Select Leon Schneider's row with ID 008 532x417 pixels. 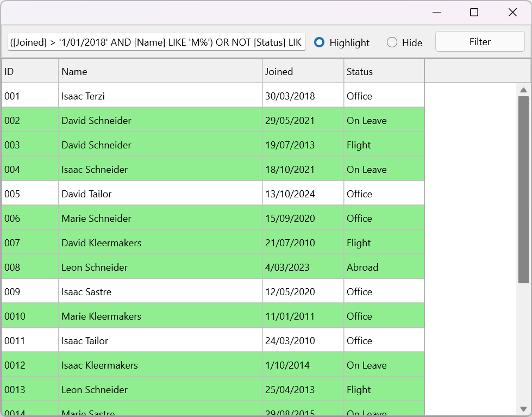click(x=160, y=267)
